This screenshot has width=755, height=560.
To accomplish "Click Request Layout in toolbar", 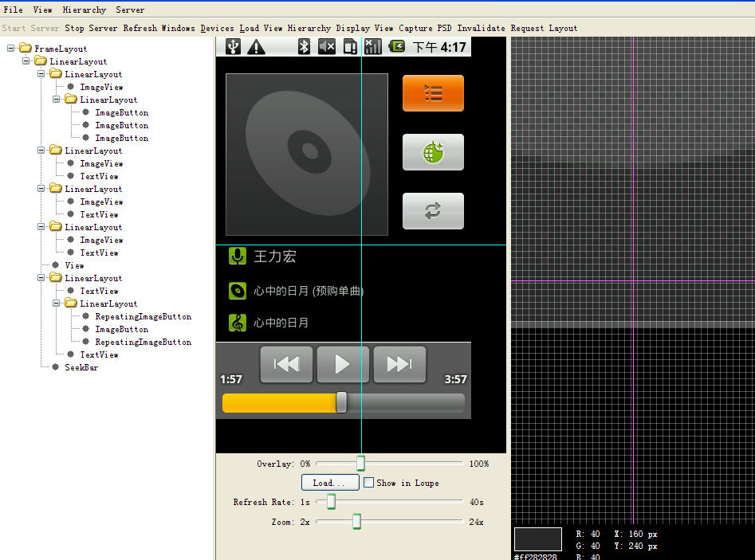I will (544, 28).
